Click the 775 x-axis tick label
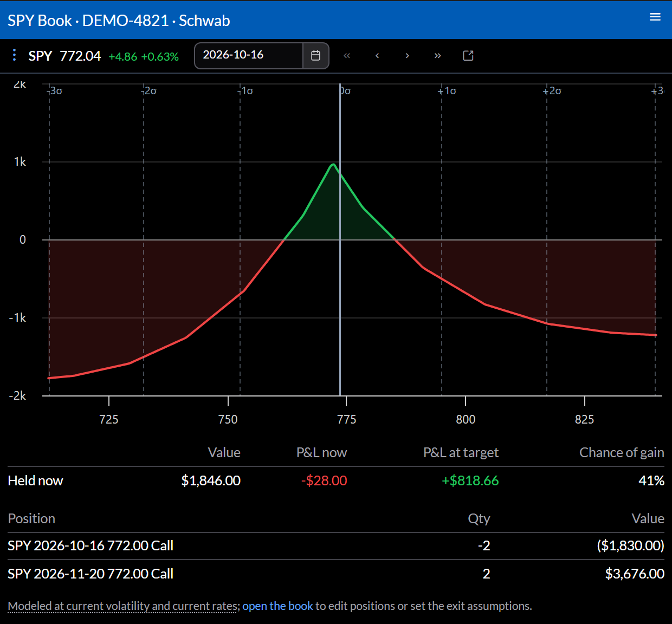Viewport: 672px width, 624px height. tap(347, 420)
